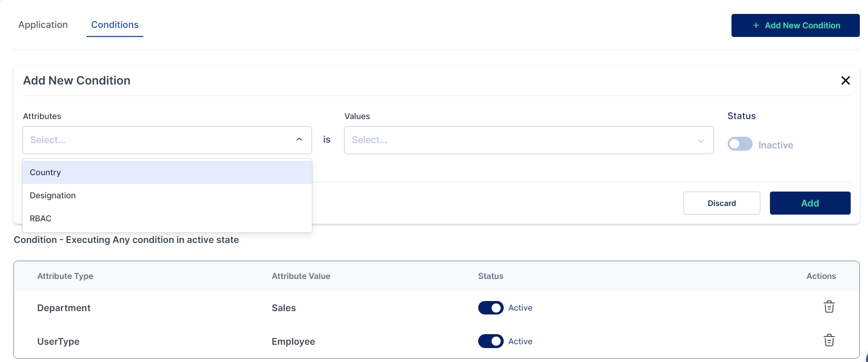Select the Designation attribute option
This screenshot has width=868, height=362.
pos(53,195)
